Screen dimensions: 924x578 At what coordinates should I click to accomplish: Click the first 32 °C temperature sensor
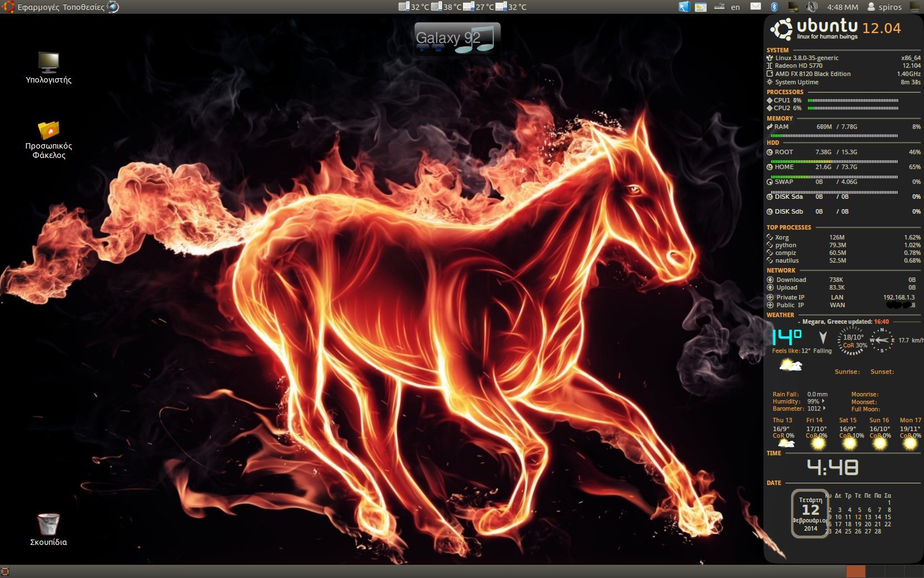coord(414,7)
